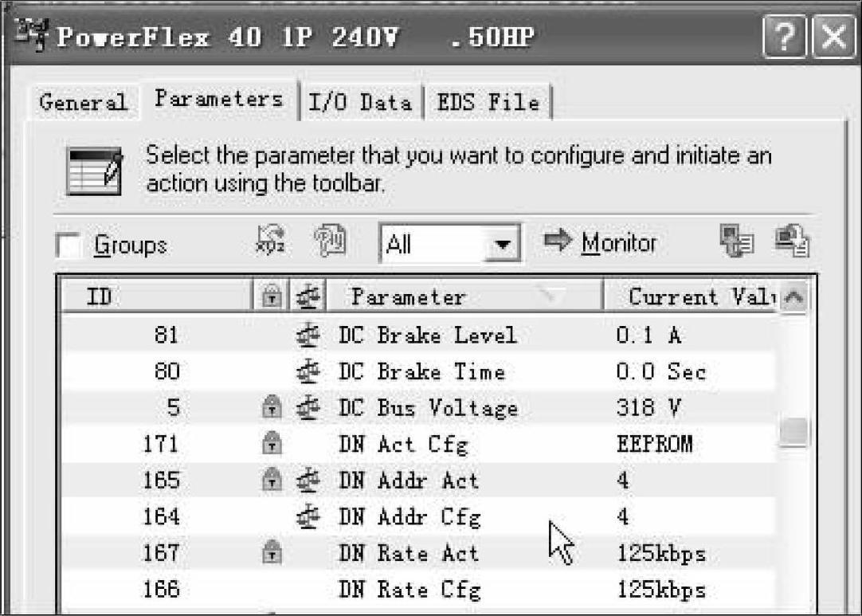Screen dimensions: 862x616
Task: Click the 318 V current value
Action: coord(648,407)
